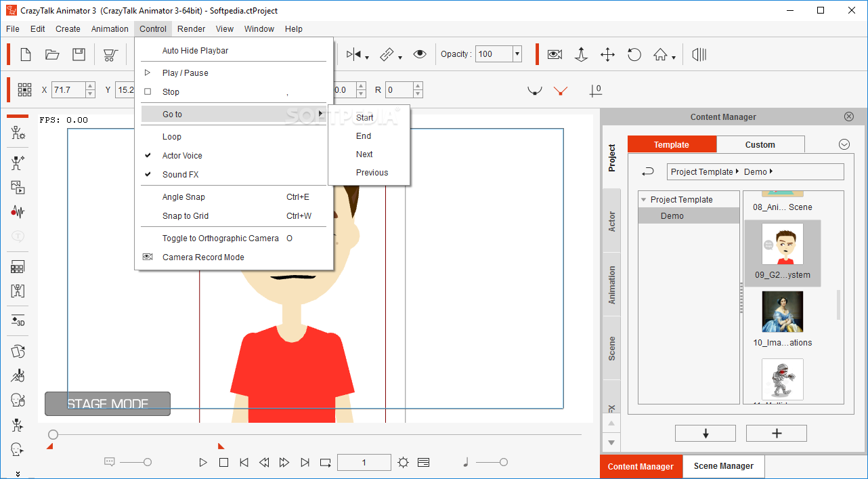This screenshot has height=479, width=868.
Task: Open the Animation menu
Action: pyautogui.click(x=110, y=29)
